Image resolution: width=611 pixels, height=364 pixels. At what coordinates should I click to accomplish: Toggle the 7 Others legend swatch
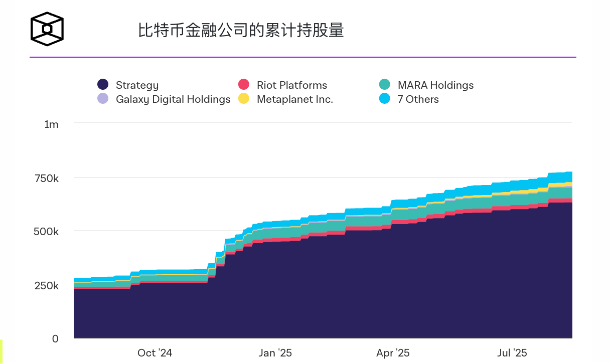(385, 99)
